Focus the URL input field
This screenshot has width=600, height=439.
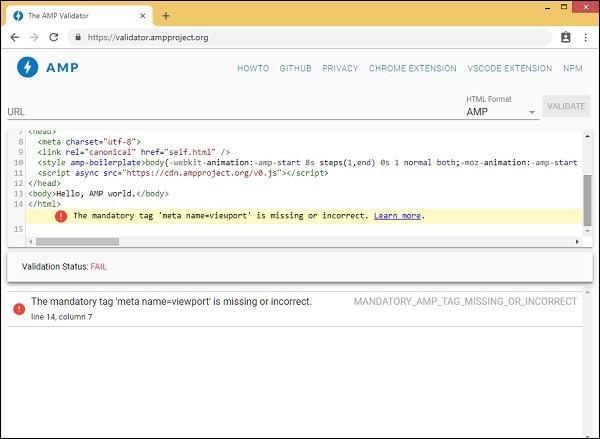click(233, 112)
